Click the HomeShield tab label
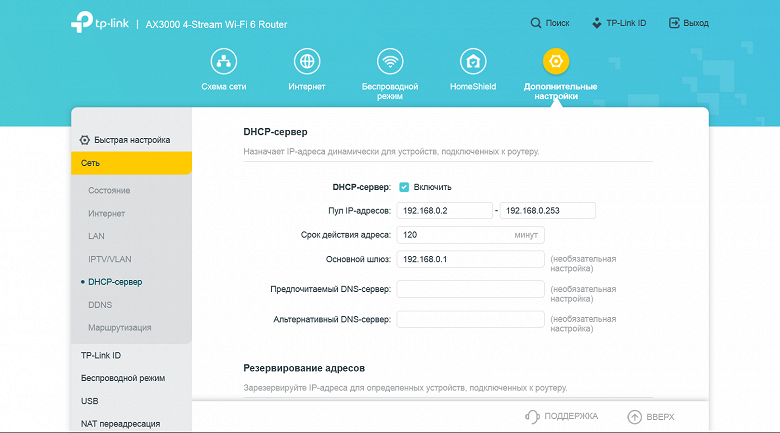780x433 pixels. tap(473, 87)
